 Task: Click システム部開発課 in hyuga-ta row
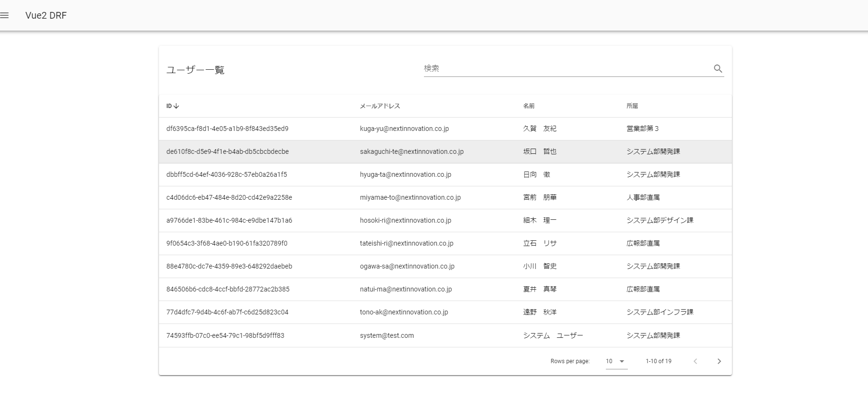pos(653,175)
